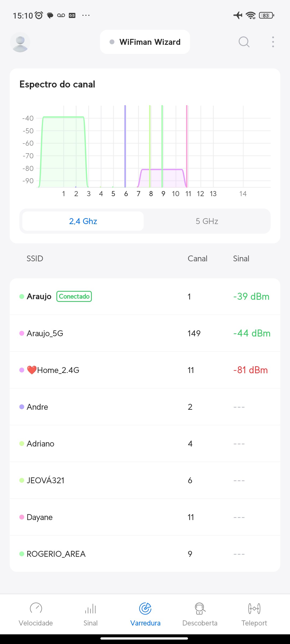290x644 pixels.
Task: Click the Conectado badge next to Araujo
Action: coord(74,297)
